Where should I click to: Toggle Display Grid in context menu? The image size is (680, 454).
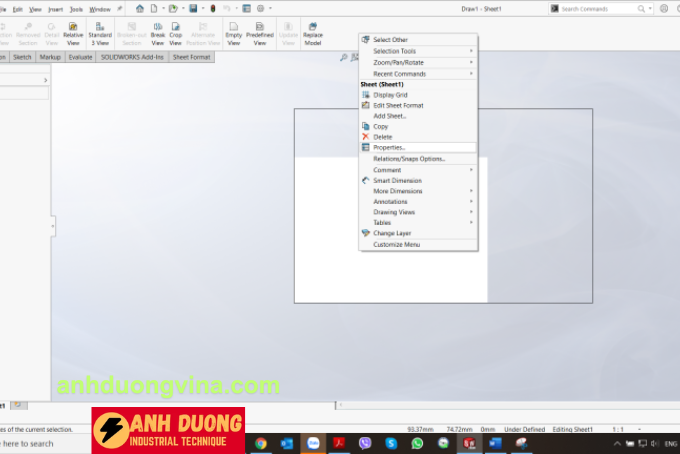(x=390, y=95)
